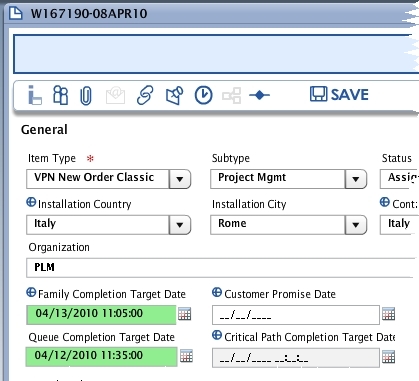Open calendar picker for Critical Path Completion Date

[388, 357]
